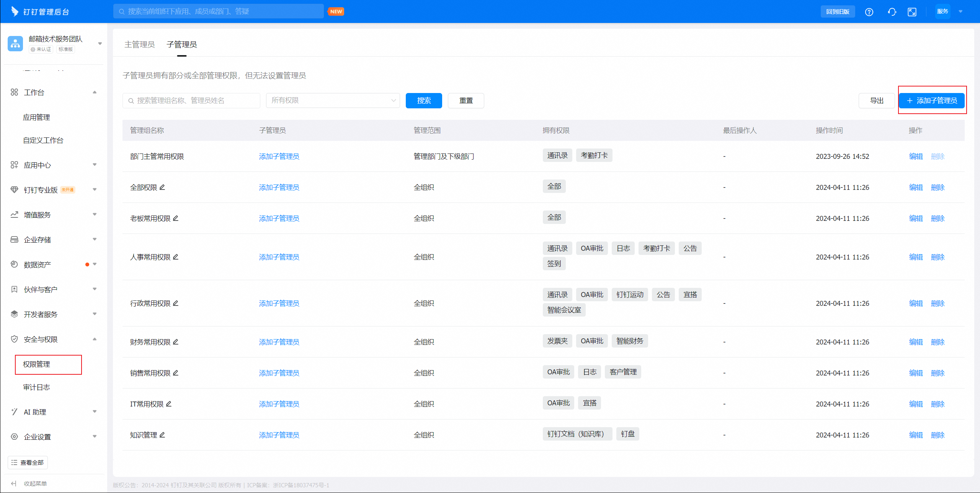Click pencil icon beside IT常用权限
Image resolution: width=980 pixels, height=493 pixels.
click(169, 404)
